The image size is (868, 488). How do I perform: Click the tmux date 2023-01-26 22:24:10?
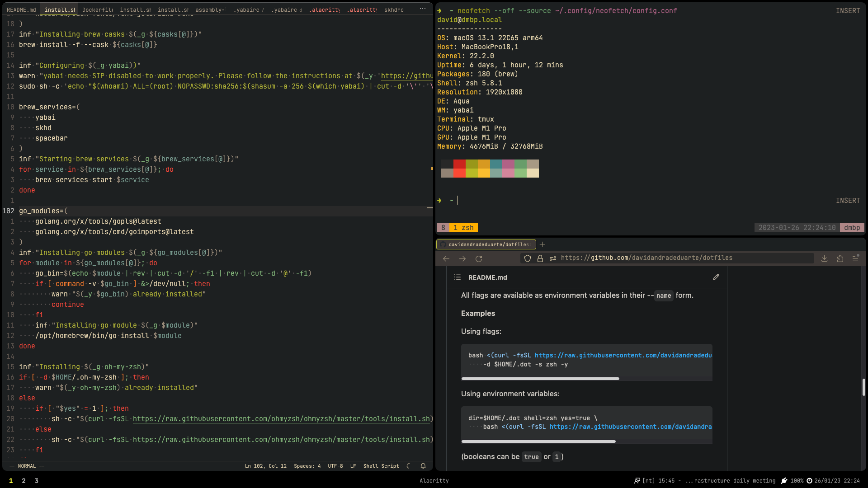tap(797, 228)
